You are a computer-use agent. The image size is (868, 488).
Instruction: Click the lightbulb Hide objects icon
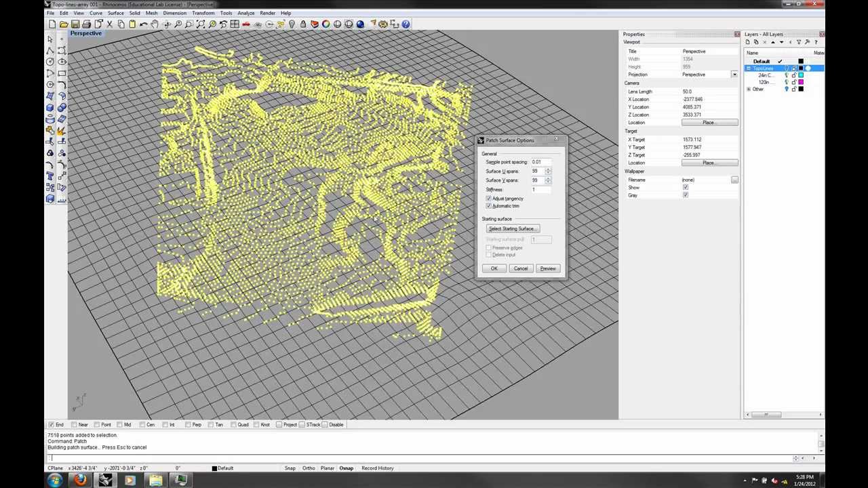click(x=292, y=24)
